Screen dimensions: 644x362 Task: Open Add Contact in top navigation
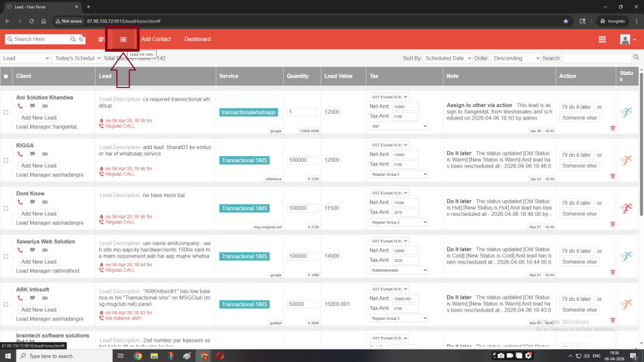coord(156,39)
